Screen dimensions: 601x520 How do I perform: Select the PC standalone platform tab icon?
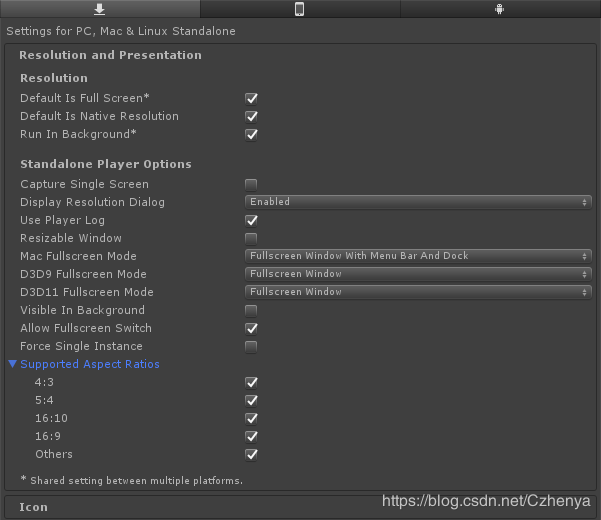point(99,9)
